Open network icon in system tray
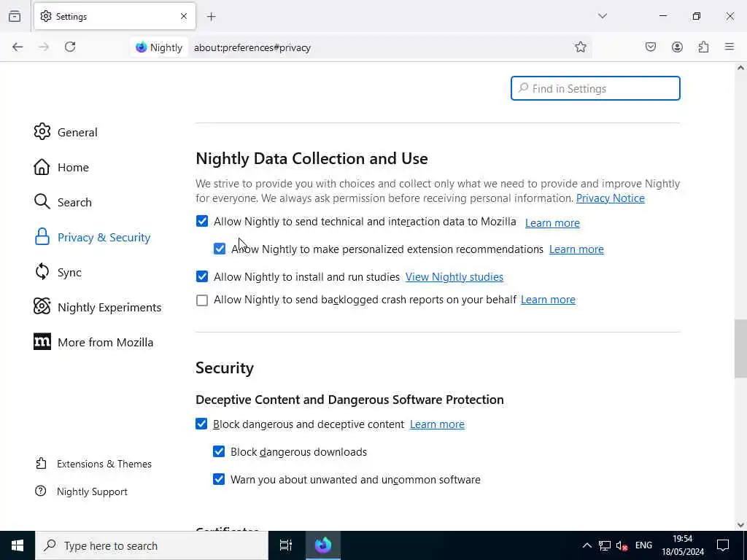Image resolution: width=747 pixels, height=560 pixels. click(x=605, y=545)
